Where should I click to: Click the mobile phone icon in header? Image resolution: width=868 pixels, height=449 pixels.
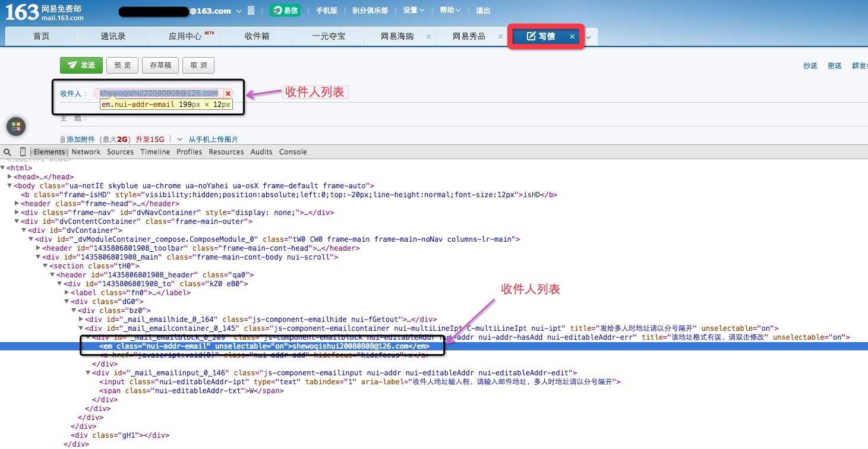click(251, 11)
